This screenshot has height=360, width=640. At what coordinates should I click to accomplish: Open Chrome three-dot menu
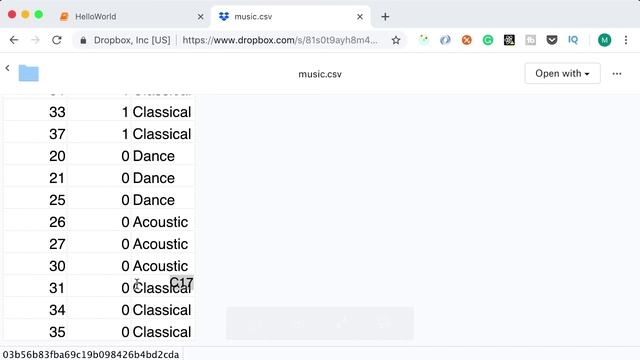[x=626, y=40]
